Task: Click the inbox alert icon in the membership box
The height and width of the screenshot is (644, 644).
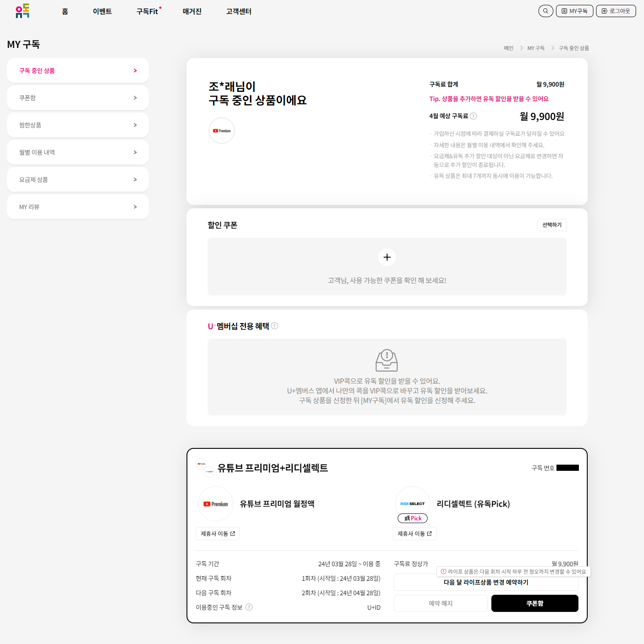Action: coord(387,360)
